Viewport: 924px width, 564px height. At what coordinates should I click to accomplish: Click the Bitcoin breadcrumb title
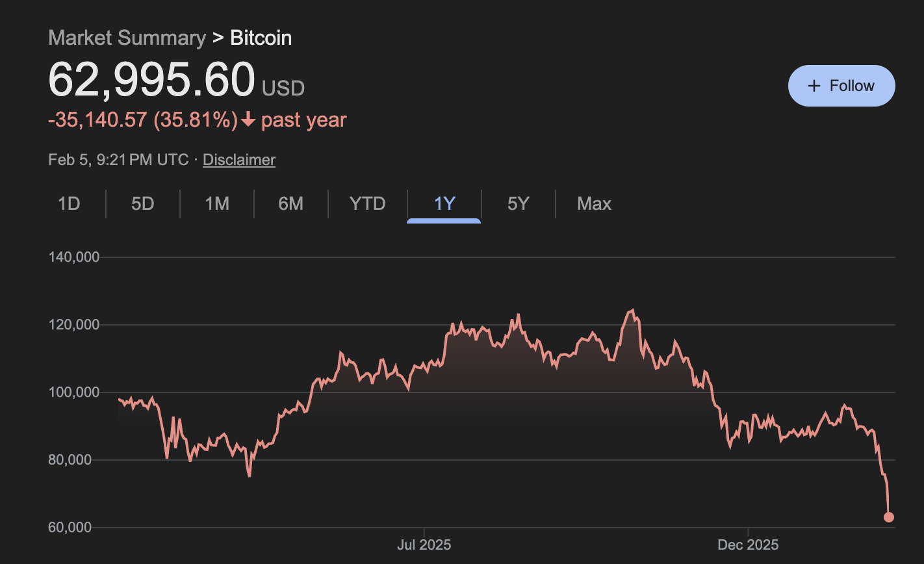pyautogui.click(x=261, y=38)
